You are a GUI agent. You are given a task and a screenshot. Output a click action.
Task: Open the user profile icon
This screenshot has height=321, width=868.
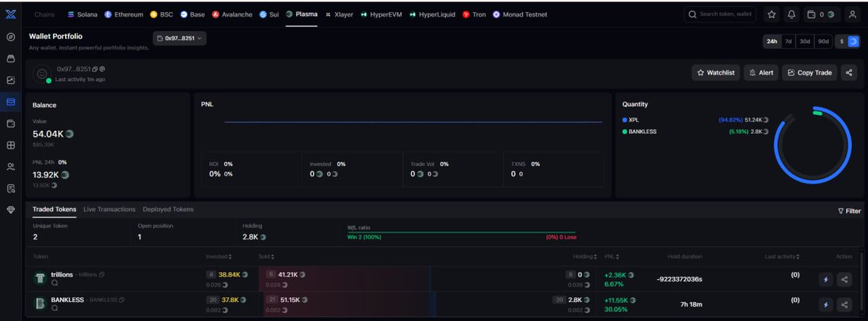pos(851,14)
